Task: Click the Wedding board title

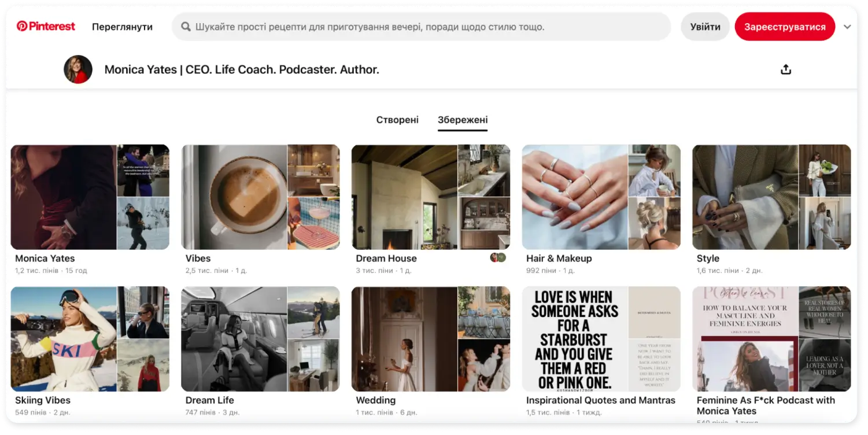Action: pyautogui.click(x=376, y=400)
